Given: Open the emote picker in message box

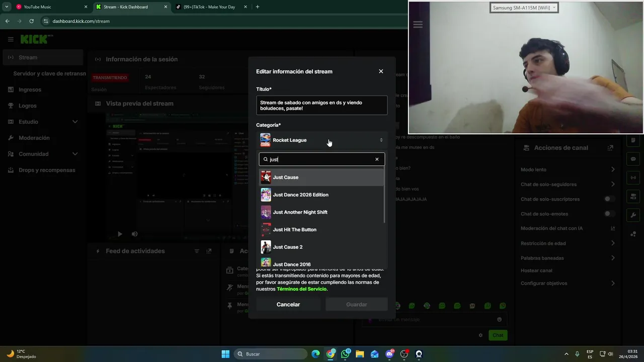Looking at the screenshot, I should tap(499, 319).
